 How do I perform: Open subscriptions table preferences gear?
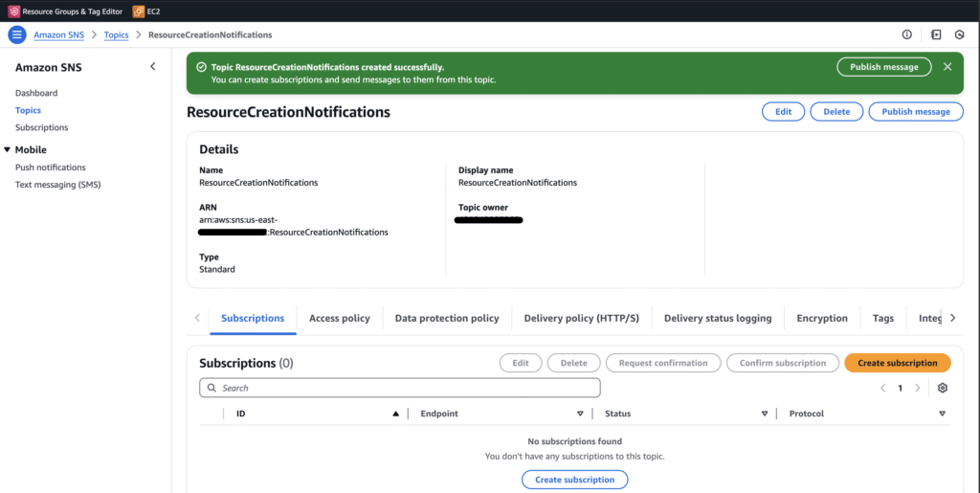(943, 388)
